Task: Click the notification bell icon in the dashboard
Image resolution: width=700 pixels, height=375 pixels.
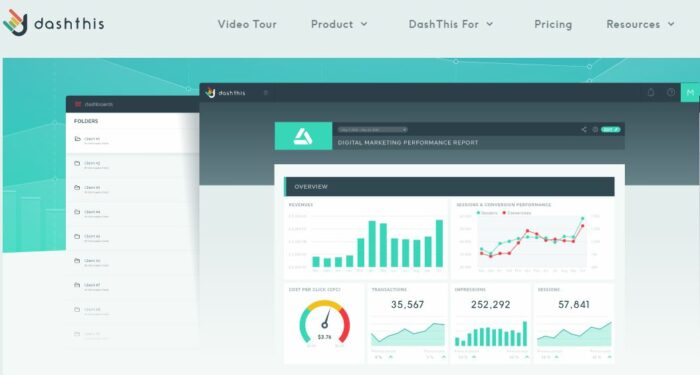Action: click(x=651, y=92)
